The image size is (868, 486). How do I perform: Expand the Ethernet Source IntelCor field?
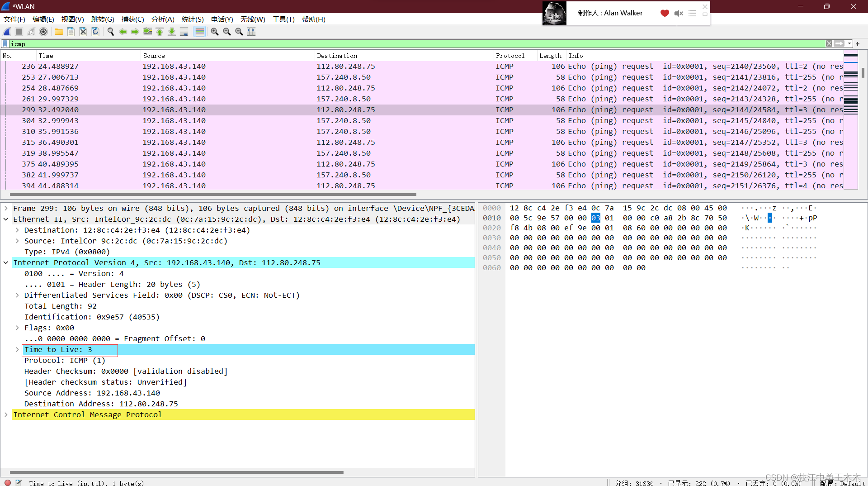[x=17, y=241]
